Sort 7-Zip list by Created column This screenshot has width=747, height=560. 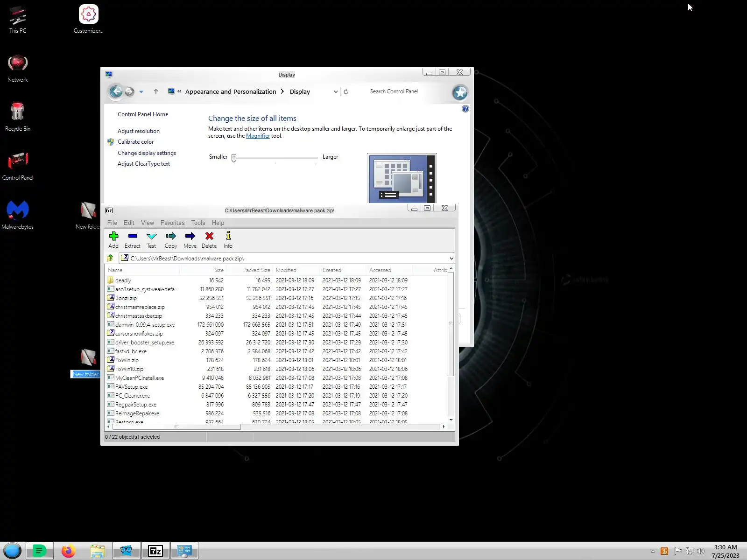[x=343, y=270]
